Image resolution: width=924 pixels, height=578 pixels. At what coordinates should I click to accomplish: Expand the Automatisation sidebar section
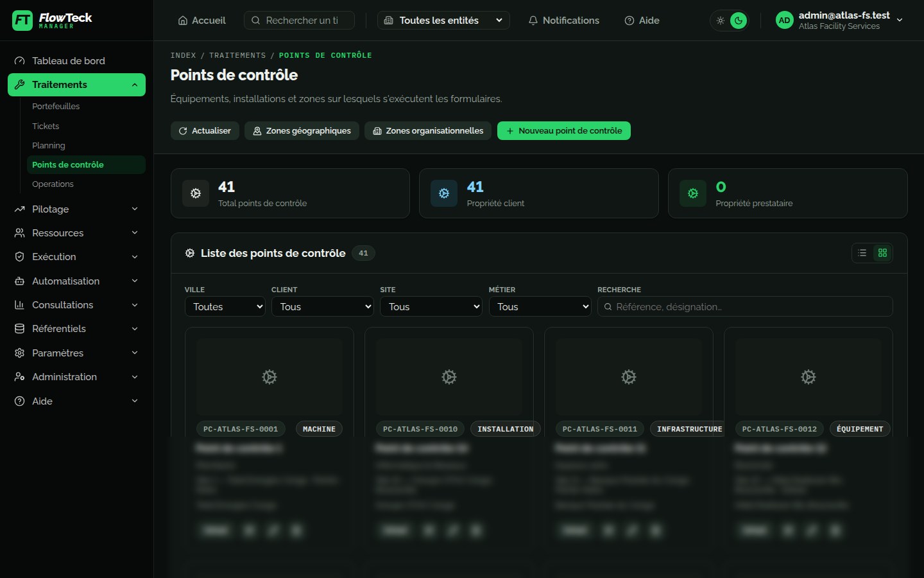[76, 281]
